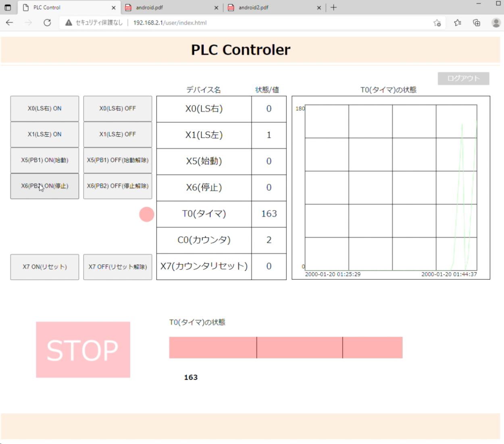This screenshot has width=504, height=444.
Task: Click the chart title above graph
Action: [x=388, y=90]
